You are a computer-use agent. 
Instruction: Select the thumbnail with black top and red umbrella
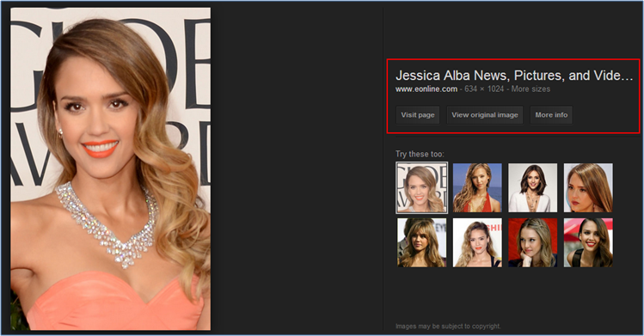[588, 242]
